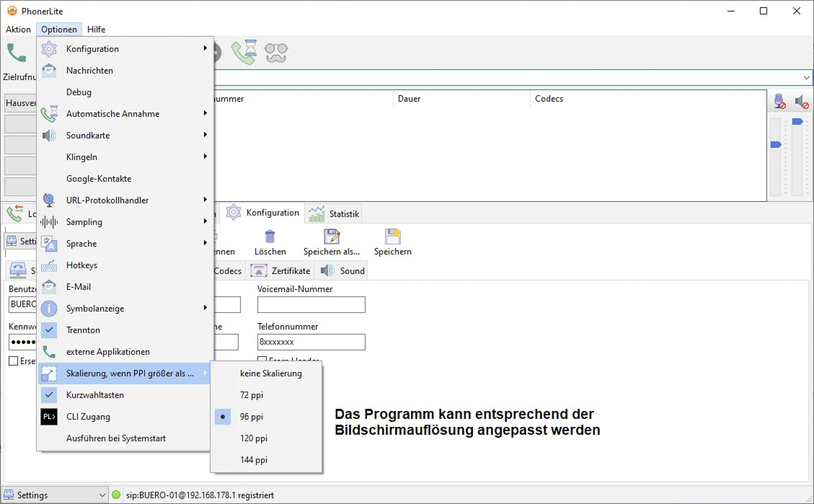Click the Speichern save icon
Screen dimensions: 814x504
[393, 236]
